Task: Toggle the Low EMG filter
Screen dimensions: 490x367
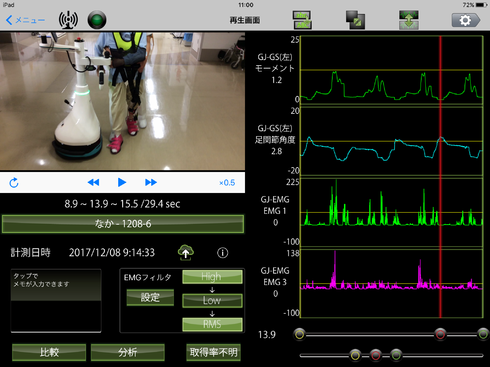Action: click(212, 300)
